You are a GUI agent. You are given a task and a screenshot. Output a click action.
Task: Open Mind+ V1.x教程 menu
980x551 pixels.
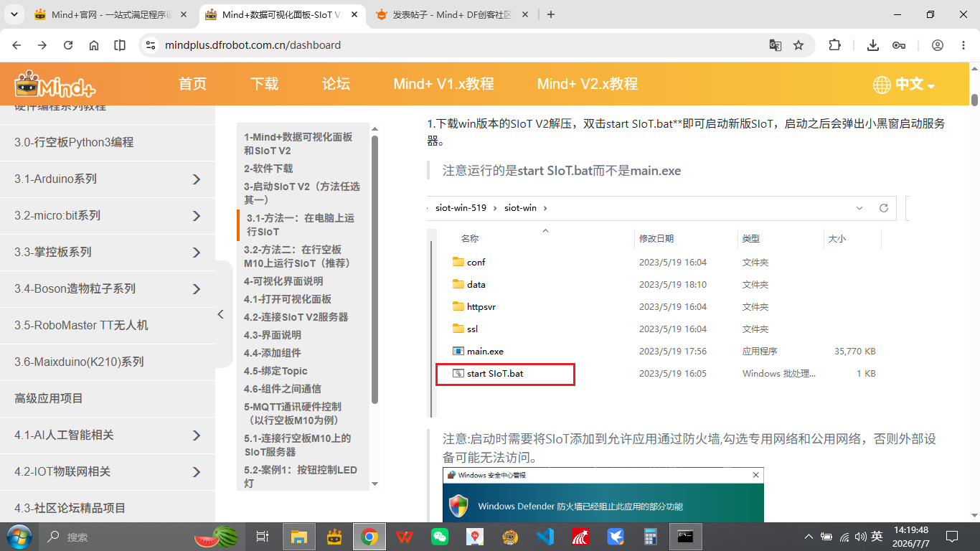(443, 84)
